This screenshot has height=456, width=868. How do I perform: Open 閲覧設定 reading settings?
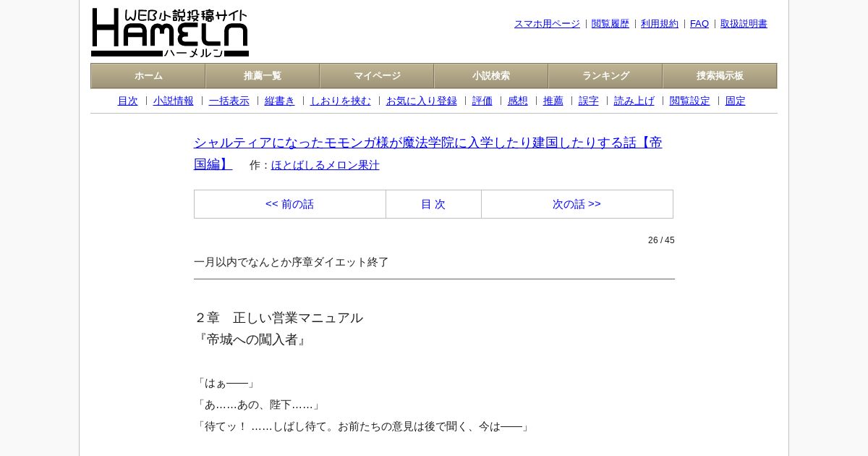[690, 101]
